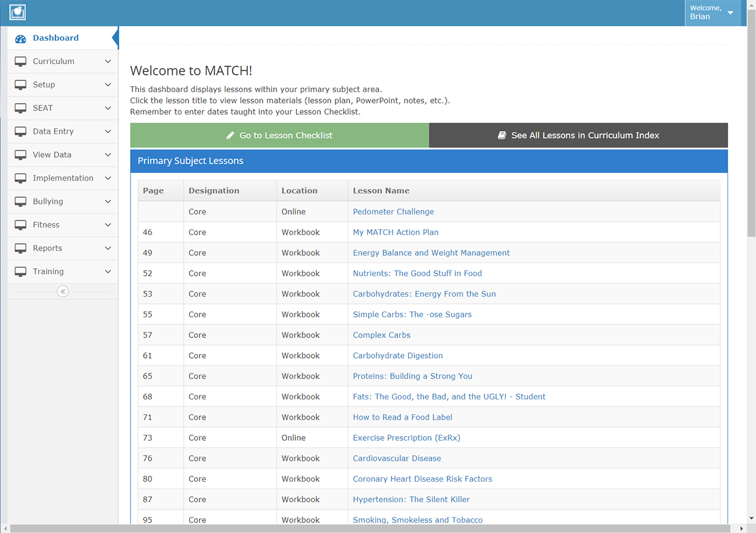Click the Dashboard gauge icon
756x533 pixels.
21,38
